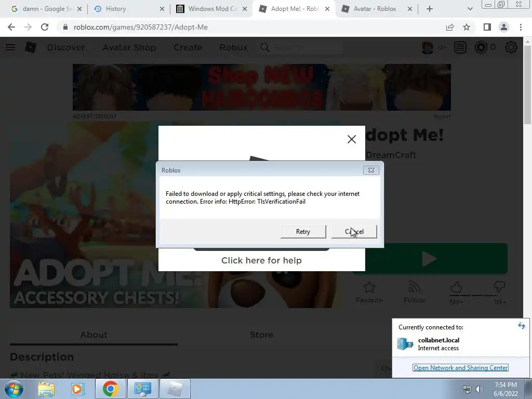532x399 pixels.
Task: Toggle the Chrome side panel
Action: coord(487,27)
